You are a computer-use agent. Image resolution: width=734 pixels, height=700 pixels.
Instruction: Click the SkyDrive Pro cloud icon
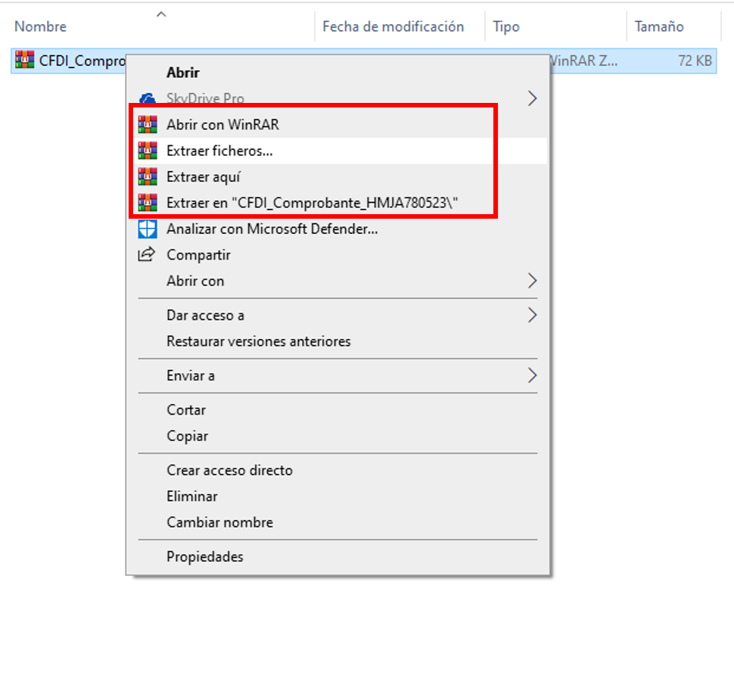pyautogui.click(x=147, y=99)
